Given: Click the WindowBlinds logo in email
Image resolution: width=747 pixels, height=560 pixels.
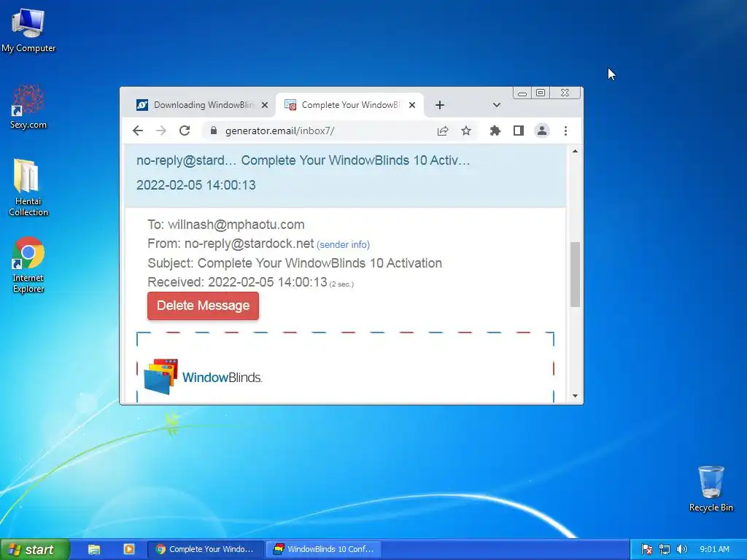Looking at the screenshot, I should [203, 377].
